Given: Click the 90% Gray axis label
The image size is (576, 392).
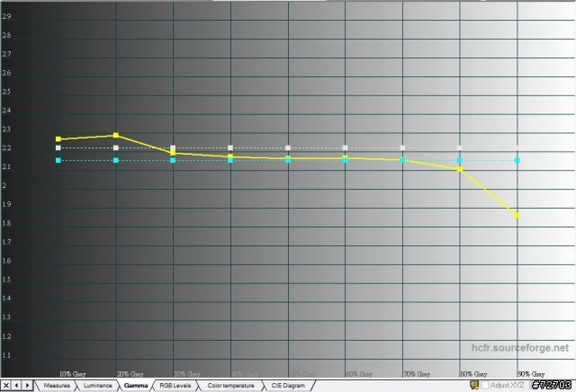Looking at the screenshot, I should 531,374.
